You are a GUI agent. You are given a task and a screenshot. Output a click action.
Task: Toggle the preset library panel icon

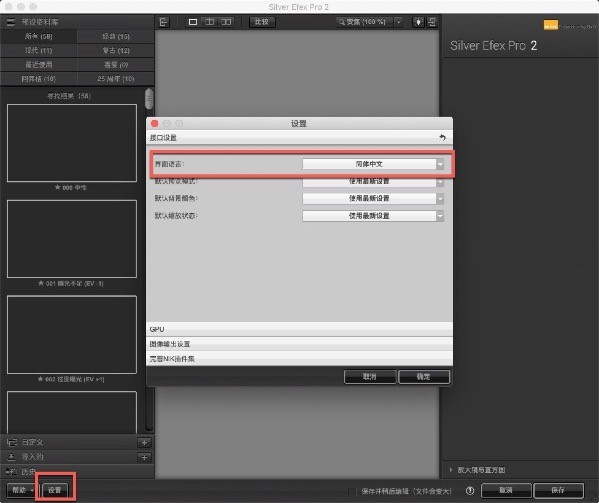[10, 22]
